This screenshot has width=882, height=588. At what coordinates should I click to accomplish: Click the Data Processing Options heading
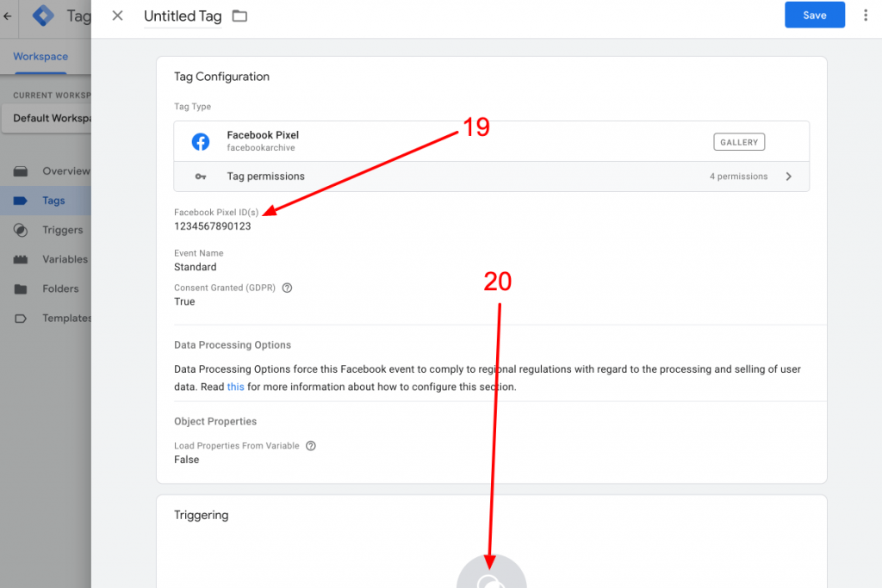pos(233,345)
